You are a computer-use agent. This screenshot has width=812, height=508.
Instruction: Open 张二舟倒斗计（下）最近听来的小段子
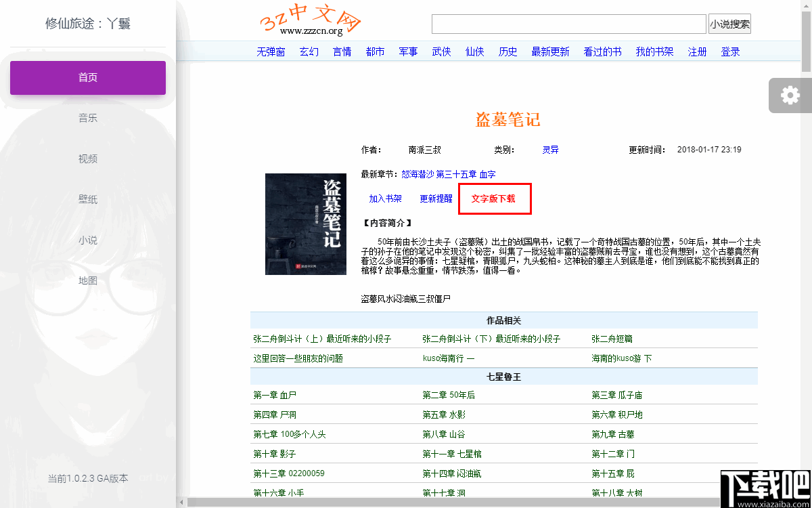click(x=492, y=339)
